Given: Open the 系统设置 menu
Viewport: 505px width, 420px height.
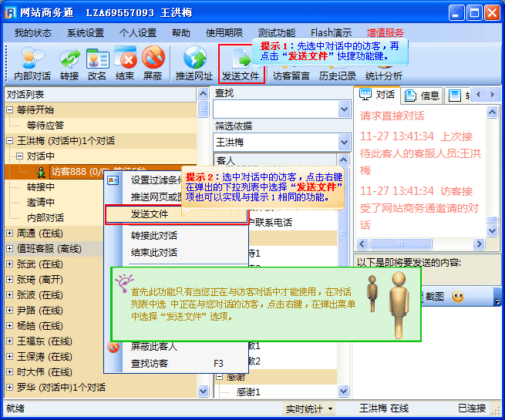Looking at the screenshot, I should 85,33.
